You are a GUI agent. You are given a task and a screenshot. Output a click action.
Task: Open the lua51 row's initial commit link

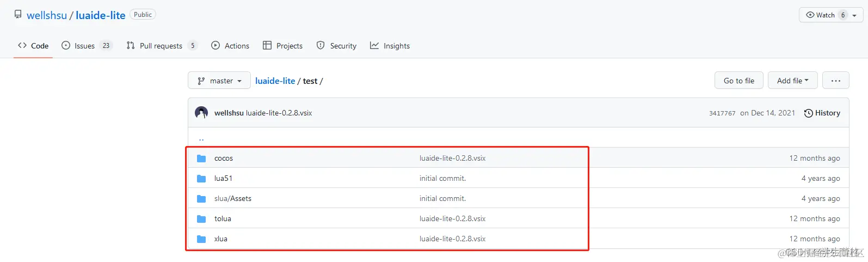point(443,179)
